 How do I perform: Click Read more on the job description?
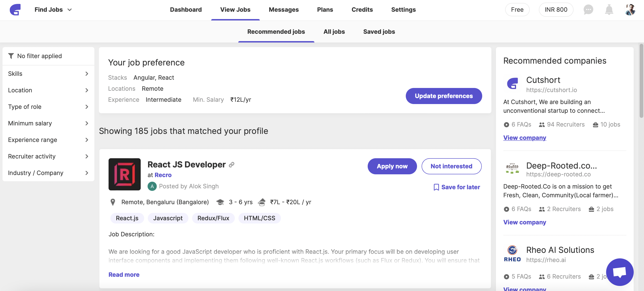[124, 274]
